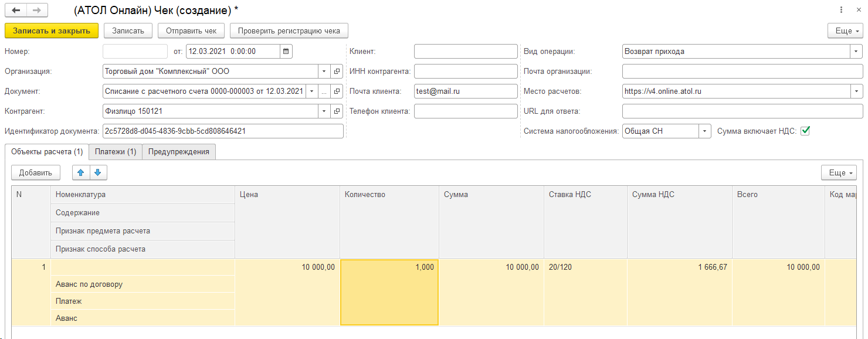Click the Записать и закрыть button

pos(52,30)
